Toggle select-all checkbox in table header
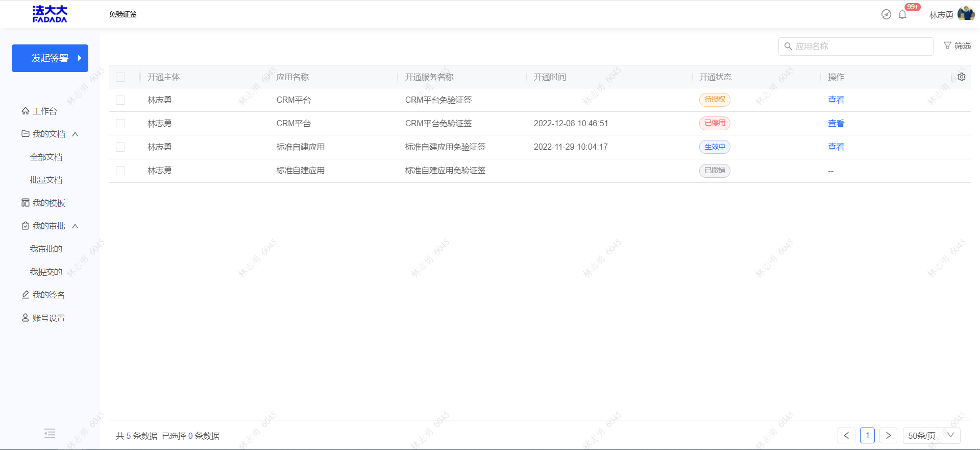Image resolution: width=980 pixels, height=450 pixels. click(x=120, y=77)
